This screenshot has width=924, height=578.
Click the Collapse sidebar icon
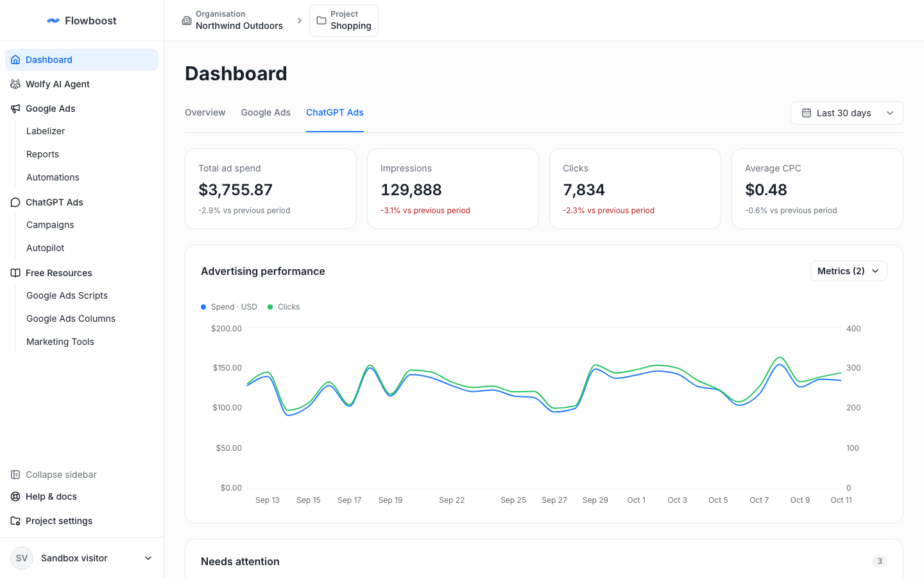(15, 475)
